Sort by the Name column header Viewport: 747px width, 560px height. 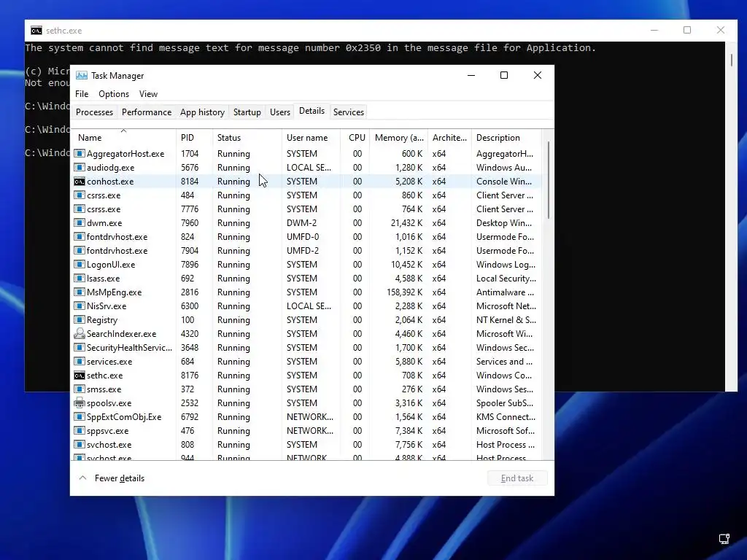(x=123, y=137)
